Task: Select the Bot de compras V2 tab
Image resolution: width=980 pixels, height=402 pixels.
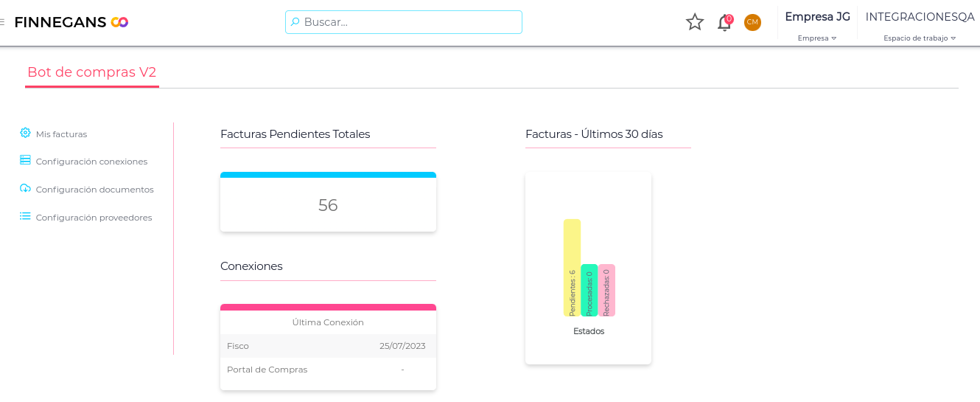Action: coord(92,72)
